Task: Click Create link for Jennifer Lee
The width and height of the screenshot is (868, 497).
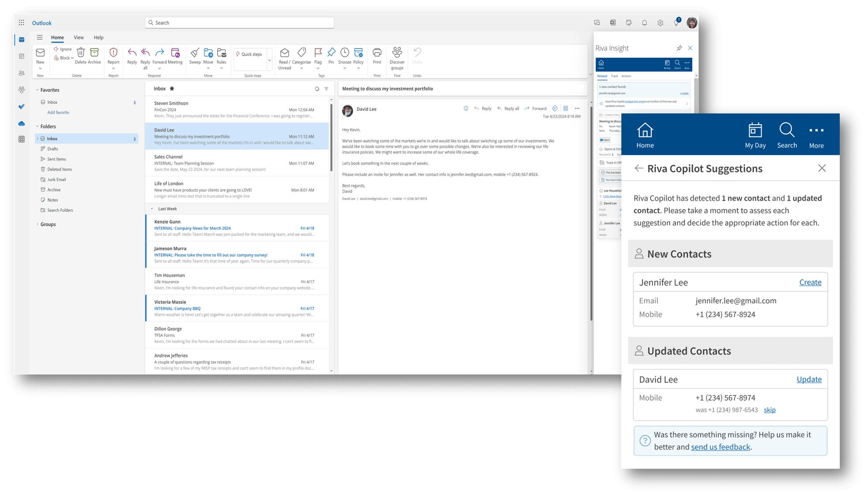Action: (810, 282)
